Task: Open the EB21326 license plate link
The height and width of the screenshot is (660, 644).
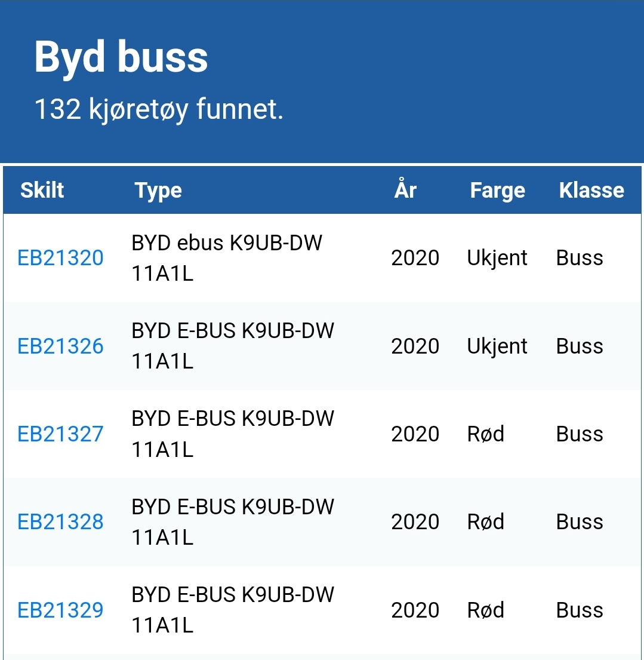Action: click(60, 346)
